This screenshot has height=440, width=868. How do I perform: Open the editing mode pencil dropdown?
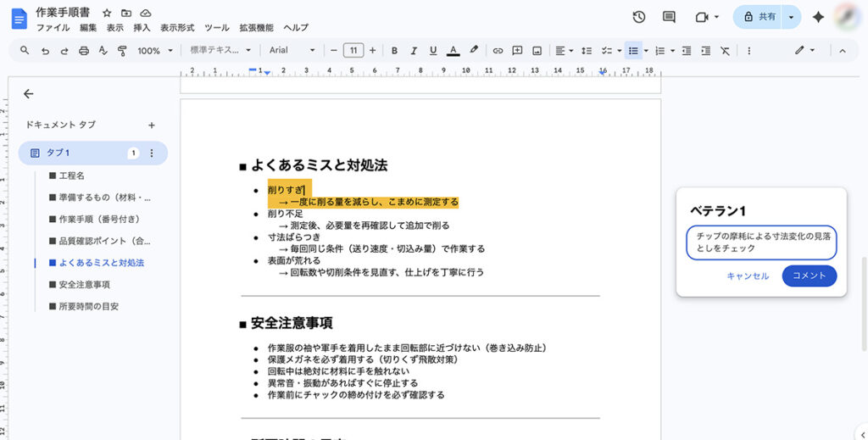[804, 50]
